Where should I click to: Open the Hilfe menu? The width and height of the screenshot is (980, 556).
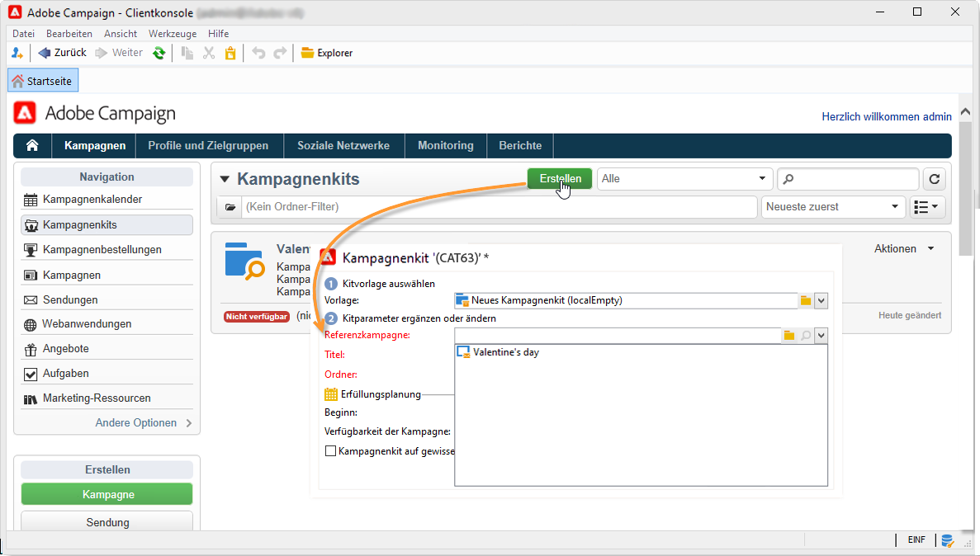click(x=219, y=34)
